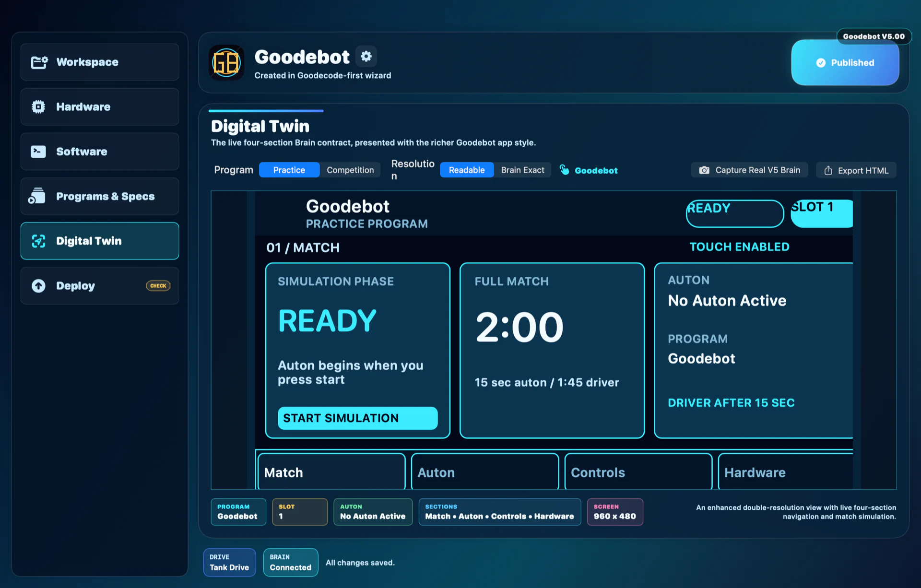This screenshot has height=588, width=921.
Task: Click the SECTIONS info chip
Action: (x=500, y=512)
